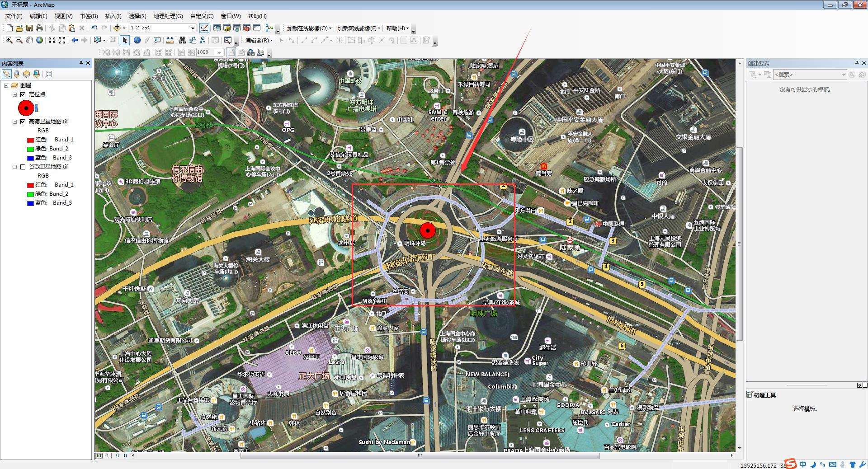Select the Zoom Out tool
868x469 pixels.
click(x=19, y=40)
